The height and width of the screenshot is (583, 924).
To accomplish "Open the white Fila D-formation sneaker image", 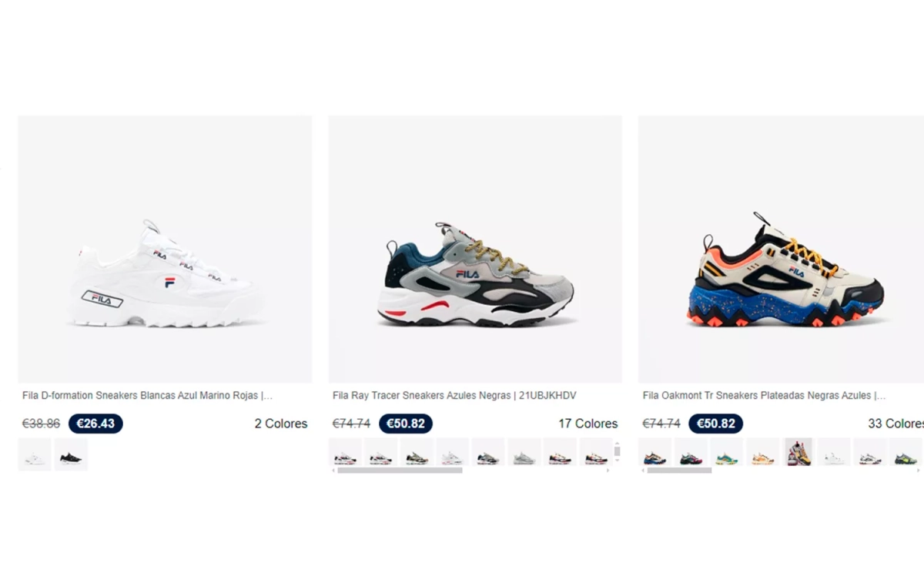I will coord(165,249).
